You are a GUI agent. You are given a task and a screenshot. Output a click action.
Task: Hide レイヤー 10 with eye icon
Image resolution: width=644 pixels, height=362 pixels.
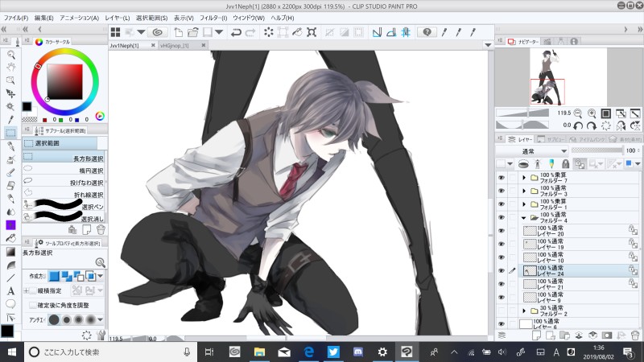(501, 257)
